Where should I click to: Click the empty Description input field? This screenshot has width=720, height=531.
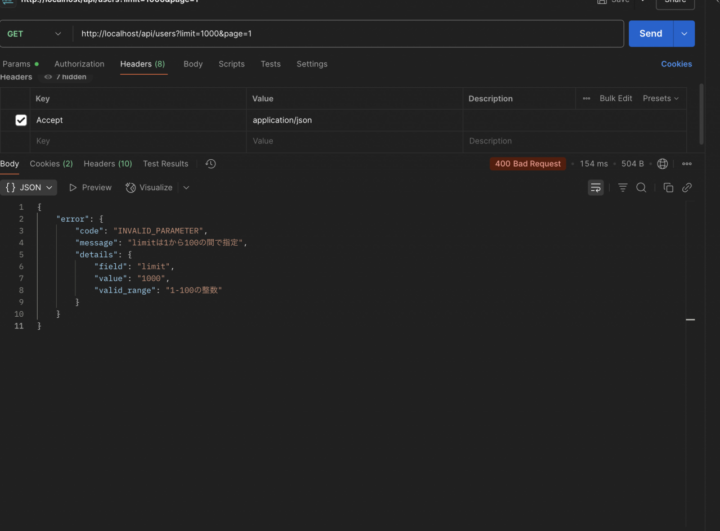[575, 141]
